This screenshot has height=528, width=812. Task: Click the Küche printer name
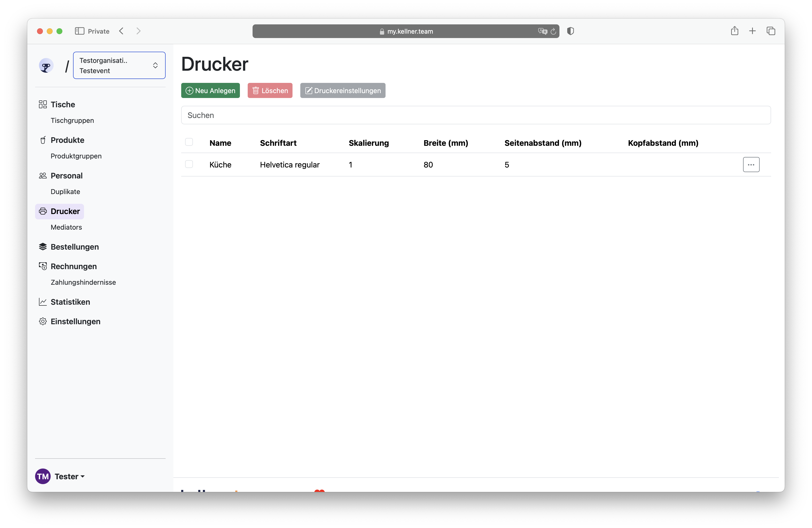point(220,165)
